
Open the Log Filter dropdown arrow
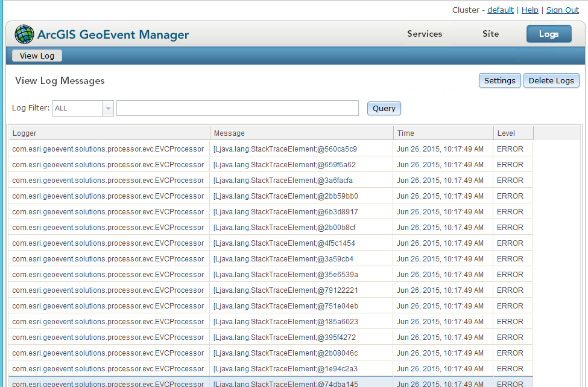tap(108, 109)
